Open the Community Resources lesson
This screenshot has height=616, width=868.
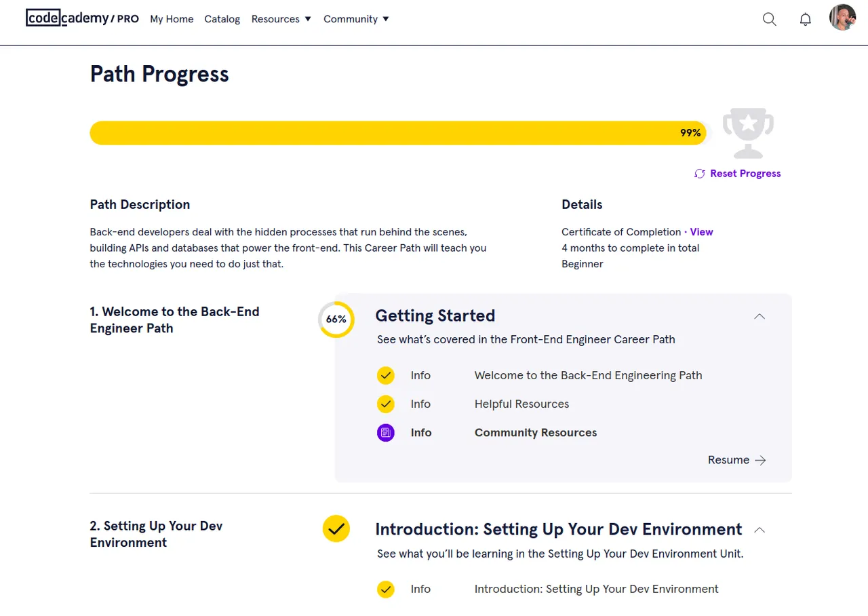pos(536,432)
